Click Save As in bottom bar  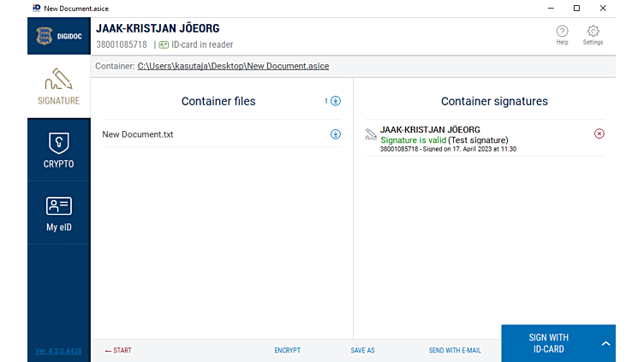click(362, 351)
